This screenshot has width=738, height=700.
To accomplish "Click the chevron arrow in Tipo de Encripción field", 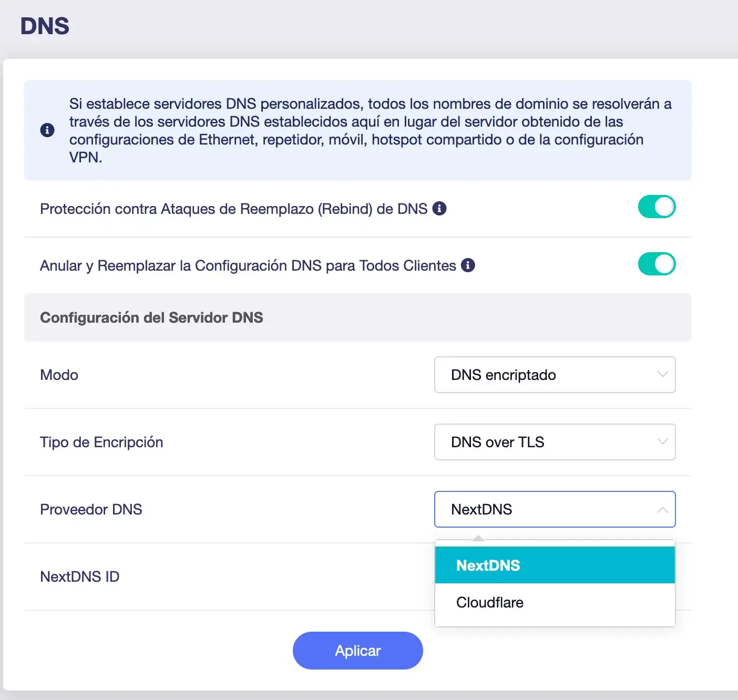I will coord(662,442).
